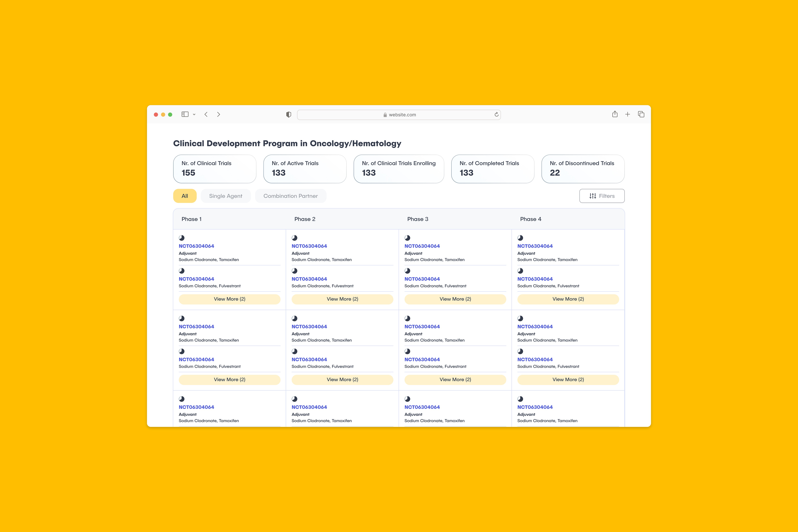Viewport: 798px width, 532px height.
Task: Switch to the Single Agent tab
Action: point(226,196)
